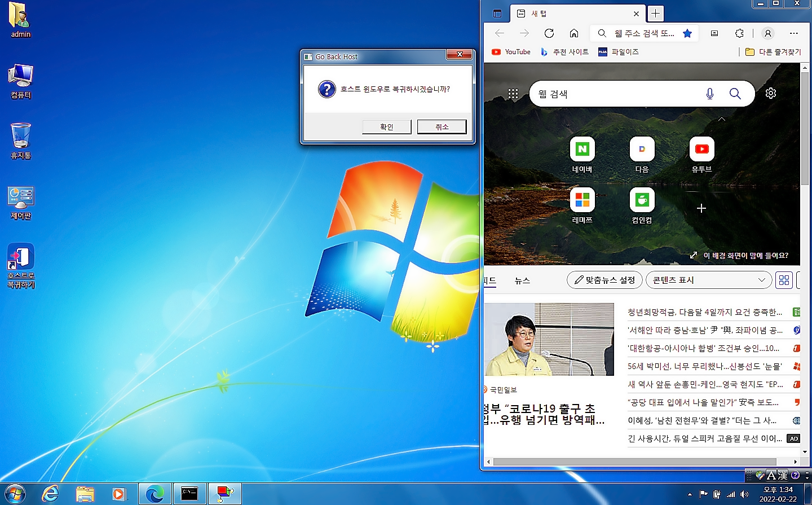This screenshot has height=505, width=812.
Task: Open headline 56세 박미선, 너무 무리했나
Action: point(704,366)
